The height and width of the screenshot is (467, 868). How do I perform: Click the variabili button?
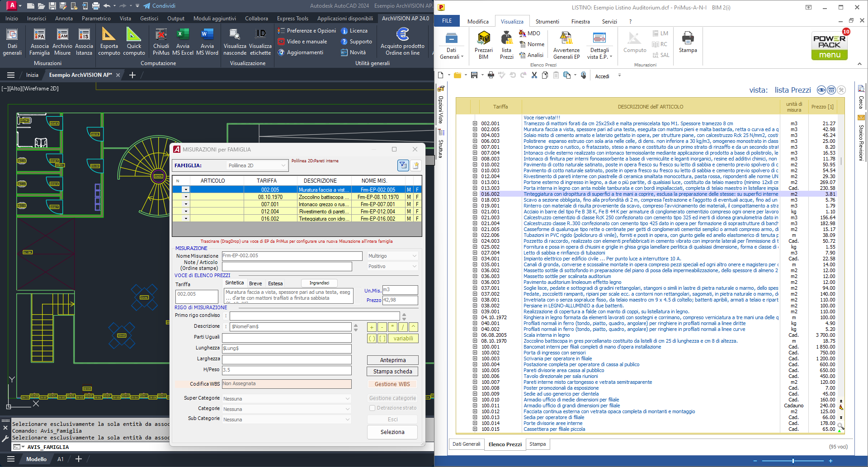click(403, 339)
